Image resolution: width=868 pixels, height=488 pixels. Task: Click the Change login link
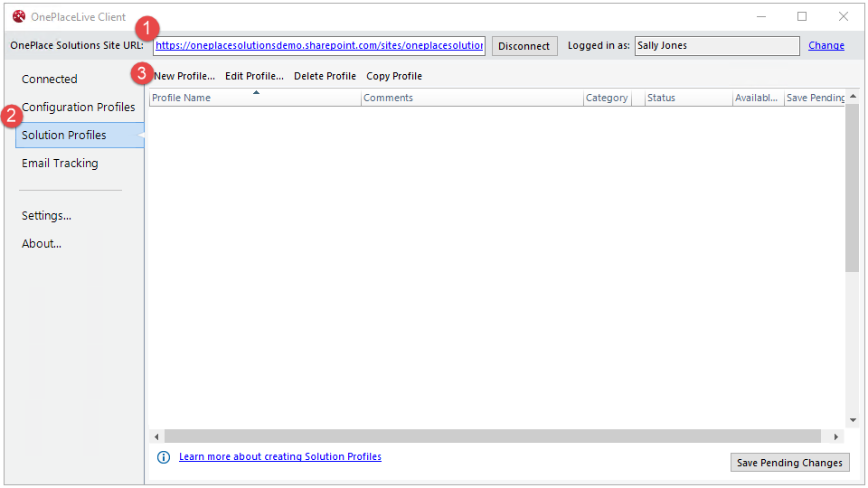click(826, 46)
